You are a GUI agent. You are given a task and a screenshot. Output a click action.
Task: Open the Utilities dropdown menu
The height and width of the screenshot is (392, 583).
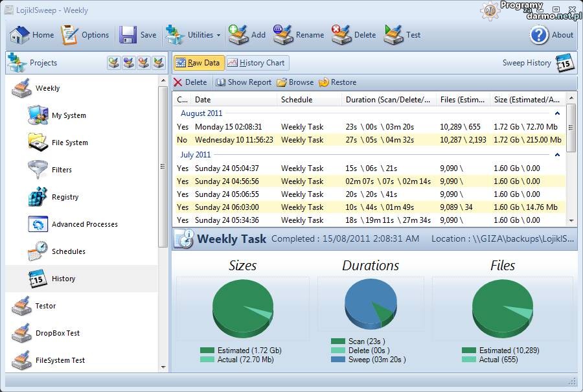tap(194, 35)
